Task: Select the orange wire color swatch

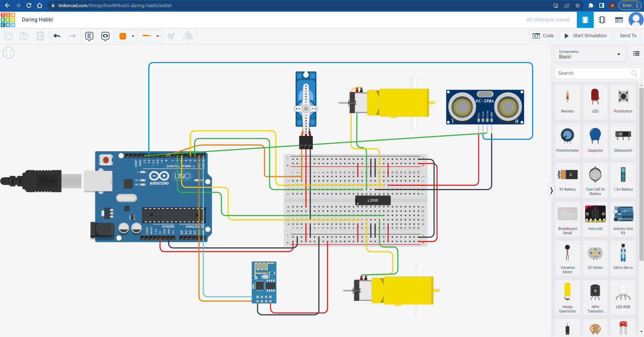Action: (123, 36)
